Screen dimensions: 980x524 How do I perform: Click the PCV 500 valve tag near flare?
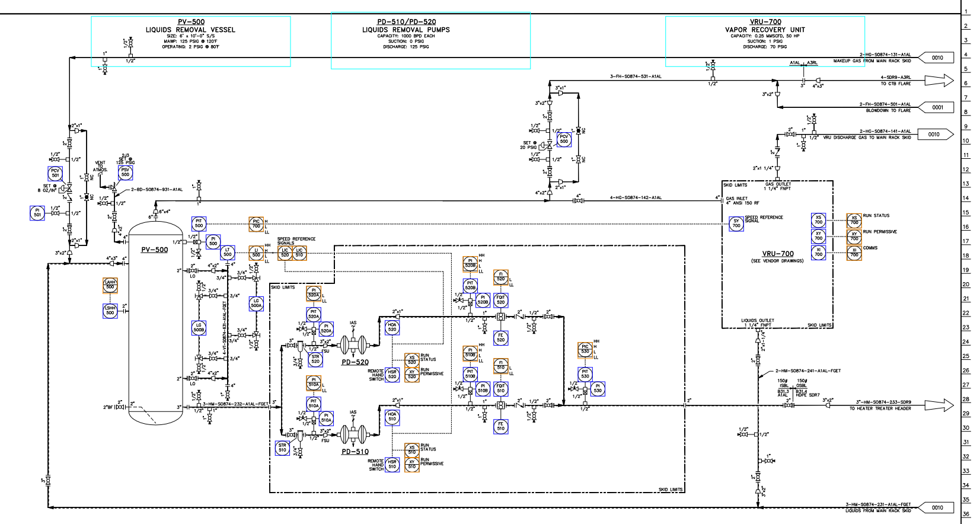click(564, 140)
